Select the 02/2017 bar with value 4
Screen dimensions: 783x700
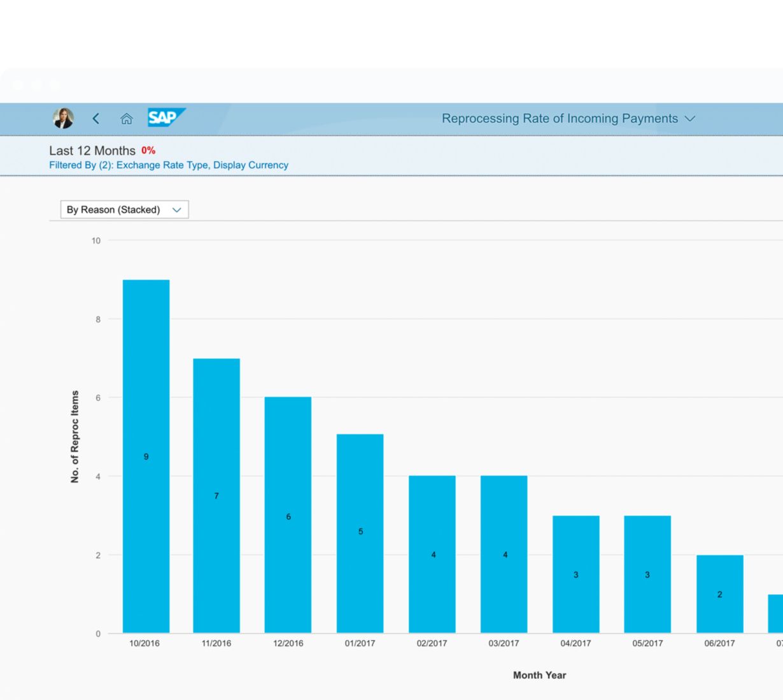tap(432, 554)
